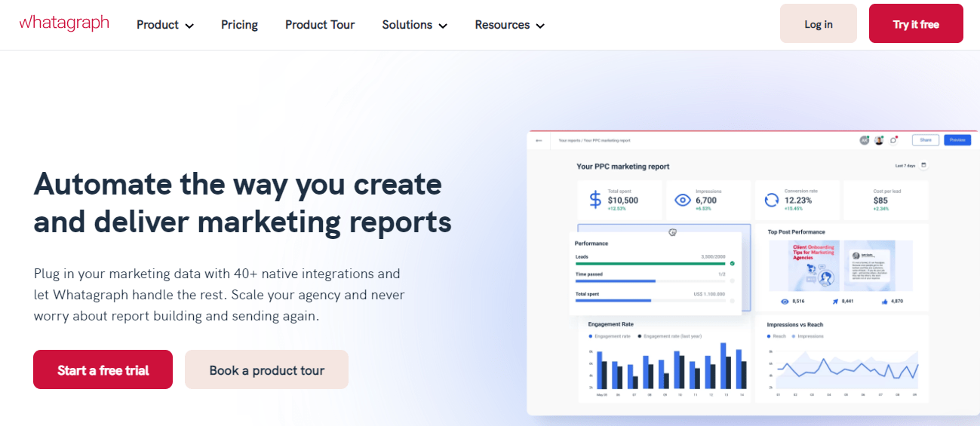
Task: Click the back arrow in report header
Action: (539, 140)
